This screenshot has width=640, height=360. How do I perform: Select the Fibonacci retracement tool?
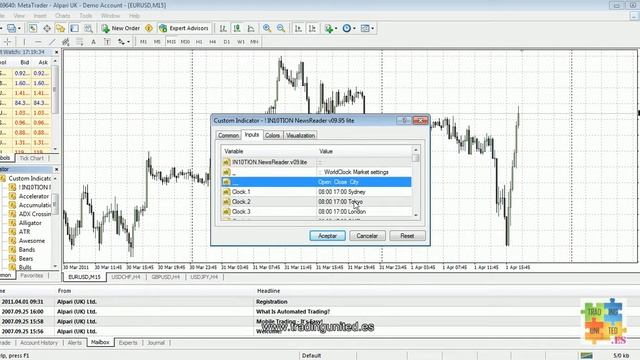point(79,42)
